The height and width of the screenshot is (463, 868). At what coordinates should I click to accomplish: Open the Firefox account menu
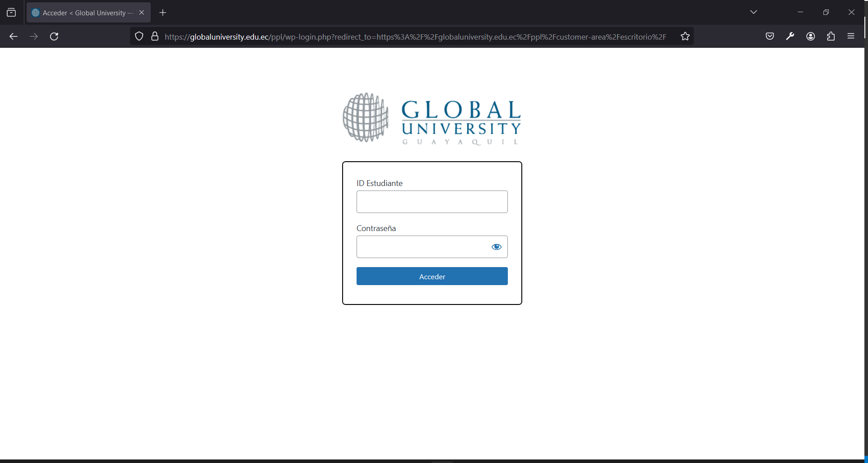pos(811,36)
